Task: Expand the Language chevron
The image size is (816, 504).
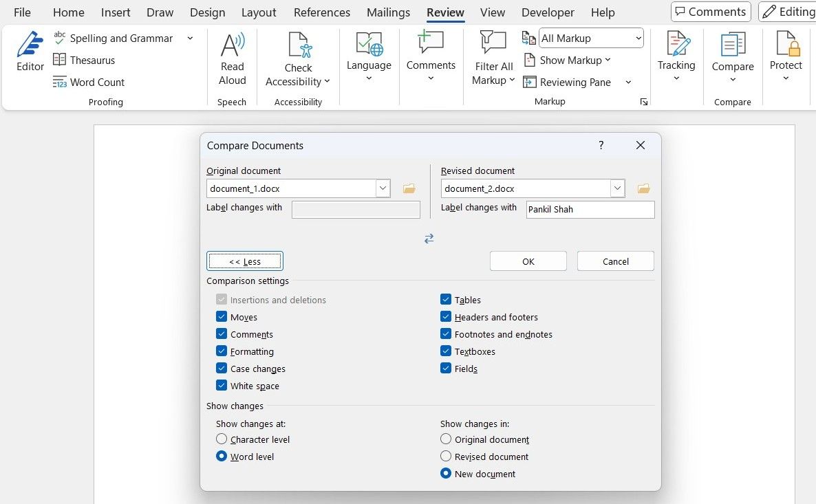Action: tap(369, 78)
